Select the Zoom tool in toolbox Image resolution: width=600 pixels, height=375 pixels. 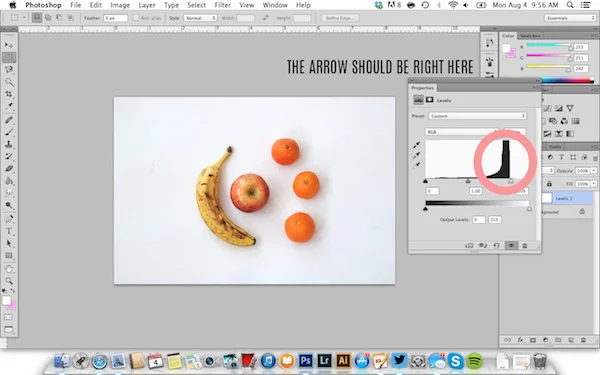coord(8,281)
